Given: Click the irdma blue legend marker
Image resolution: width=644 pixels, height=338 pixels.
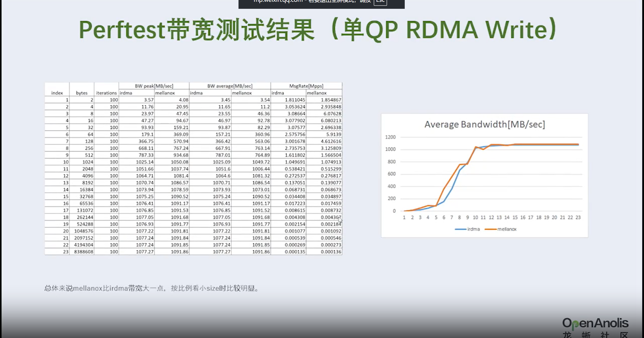Looking at the screenshot, I should click(x=460, y=229).
